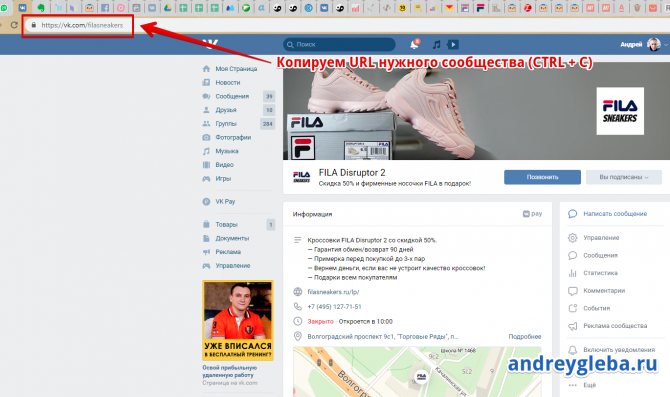Open the Андрей profile dropdown

(644, 44)
